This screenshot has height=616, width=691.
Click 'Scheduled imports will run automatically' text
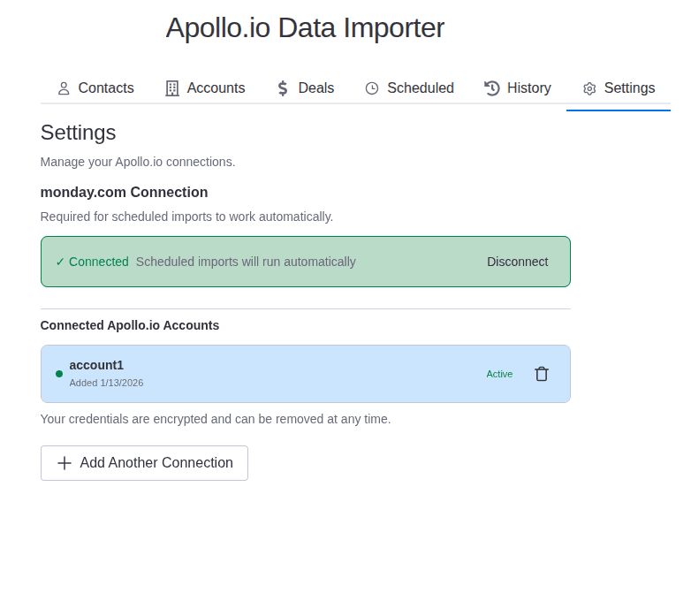[x=246, y=262]
